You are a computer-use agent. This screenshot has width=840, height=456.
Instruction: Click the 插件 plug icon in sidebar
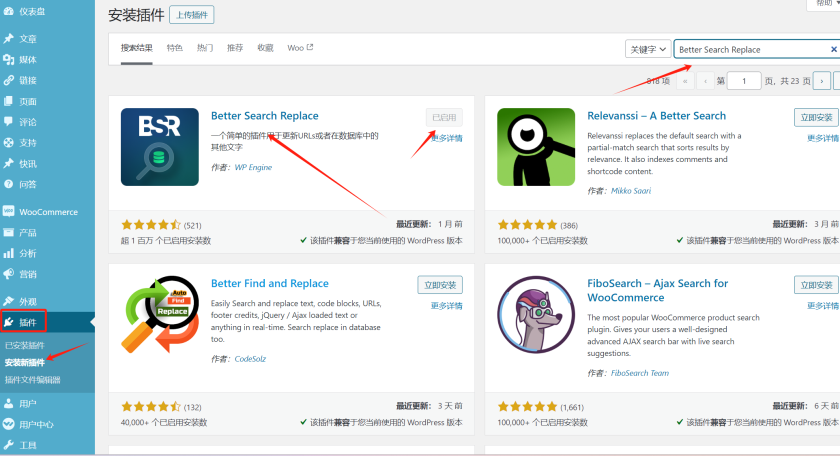[x=9, y=322]
